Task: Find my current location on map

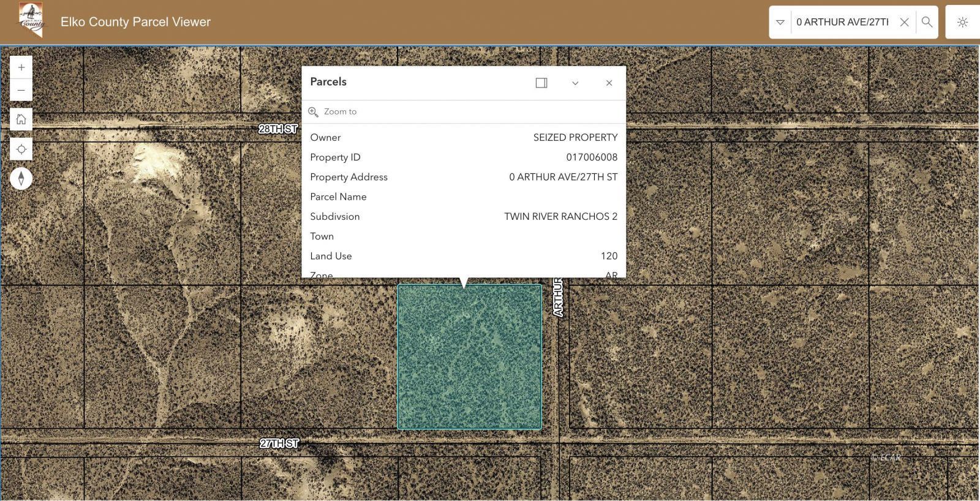Action: pos(21,149)
